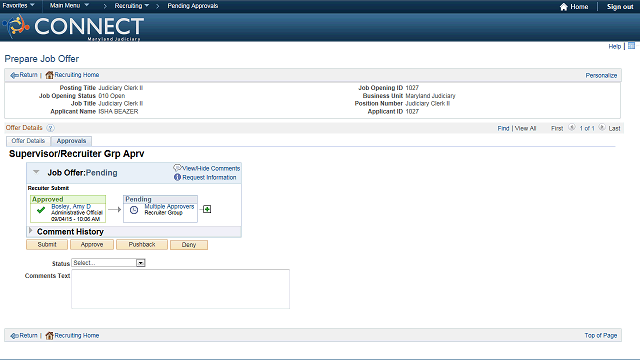Click the Supervisor/Recruiter Grp Aprv heading
The image size is (640, 360).
[77, 154]
